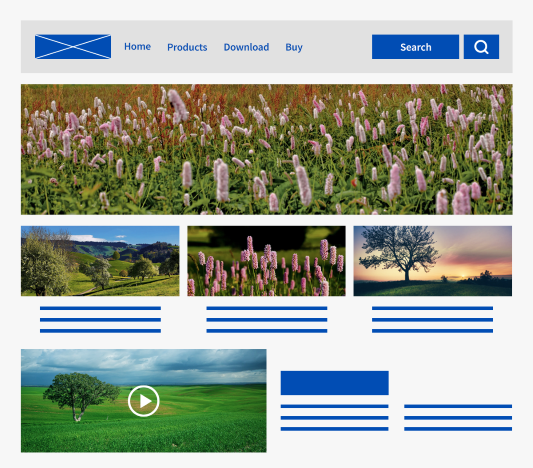
Task: Select the pink flowers close-up thumbnail
Action: coord(266,261)
